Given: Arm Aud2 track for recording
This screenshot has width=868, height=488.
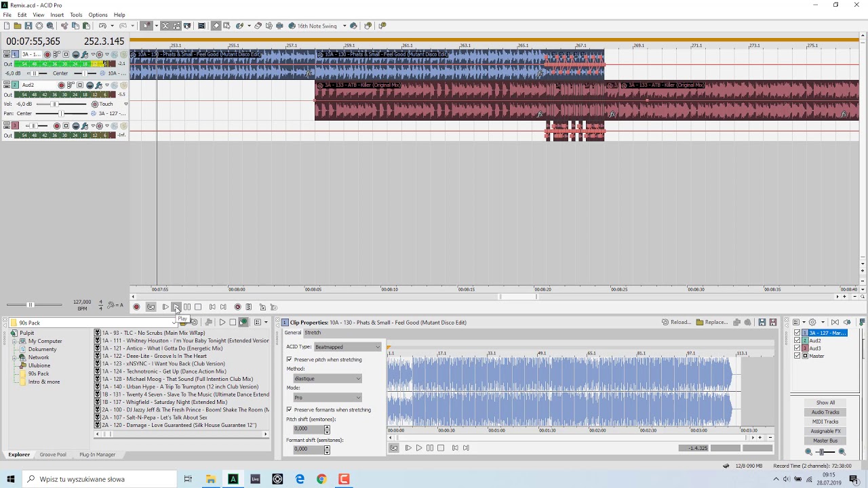Looking at the screenshot, I should pyautogui.click(x=61, y=85).
